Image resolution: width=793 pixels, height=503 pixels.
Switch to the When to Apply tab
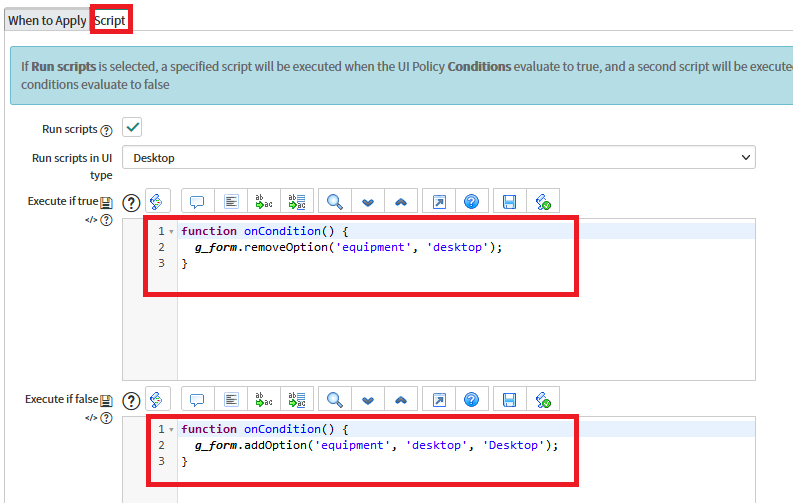click(47, 21)
